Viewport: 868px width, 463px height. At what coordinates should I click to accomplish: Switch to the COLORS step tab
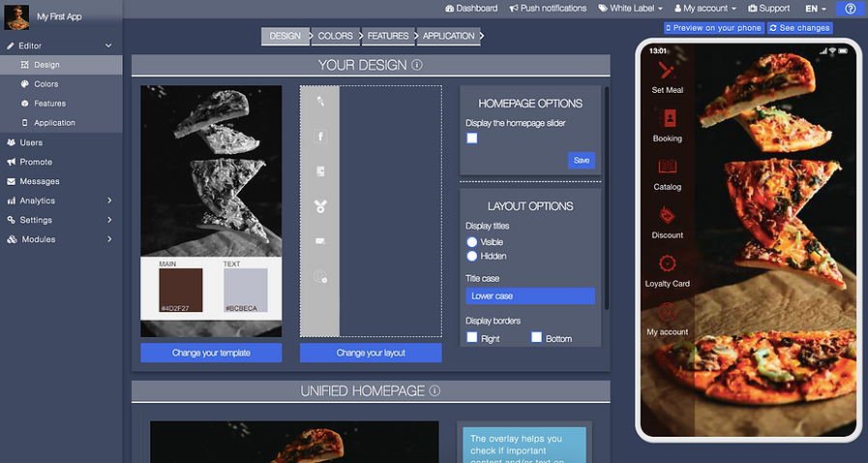pyautogui.click(x=336, y=36)
